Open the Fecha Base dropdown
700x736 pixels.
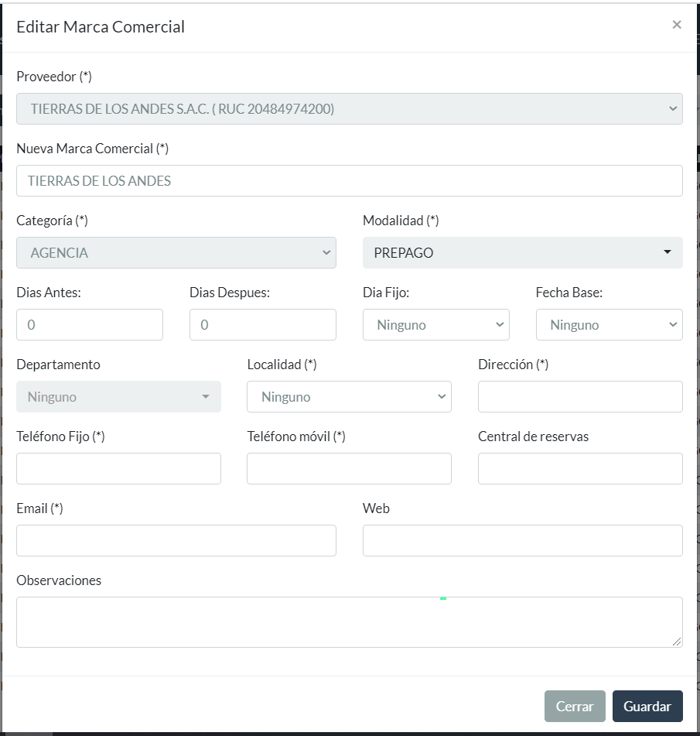coord(609,325)
